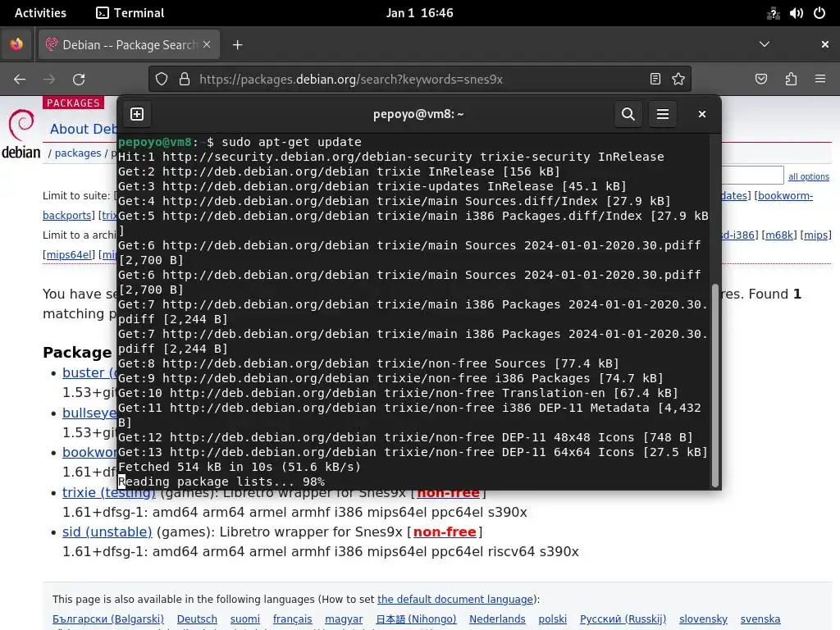Switch page language to Deutsch
Image resolution: width=840 pixels, height=630 pixels.
click(x=197, y=619)
